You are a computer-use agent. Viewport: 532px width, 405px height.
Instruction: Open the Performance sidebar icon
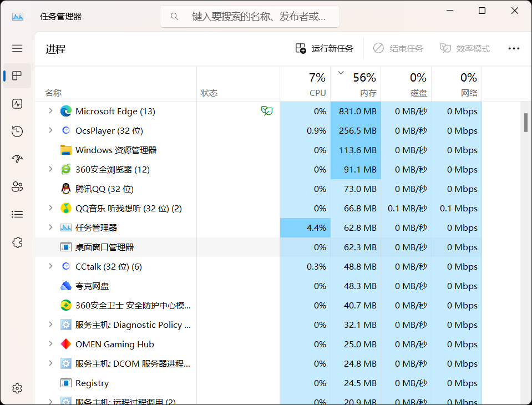pos(17,103)
